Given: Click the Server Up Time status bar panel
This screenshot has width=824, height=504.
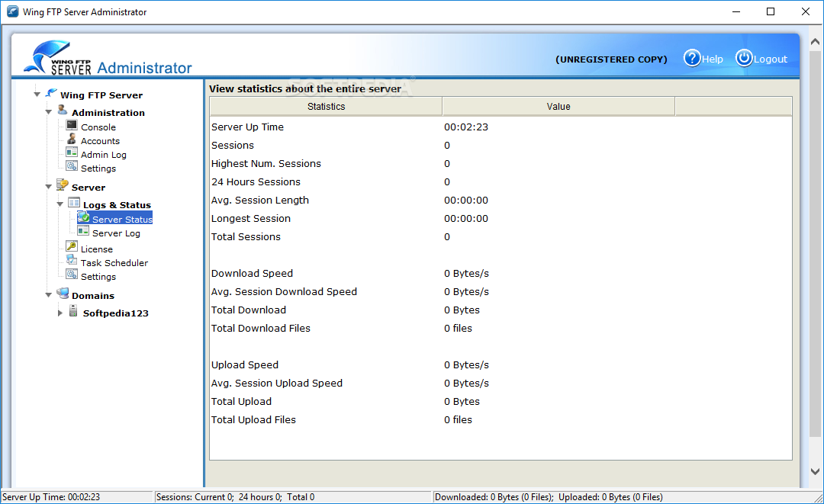Looking at the screenshot, I should tap(77, 497).
